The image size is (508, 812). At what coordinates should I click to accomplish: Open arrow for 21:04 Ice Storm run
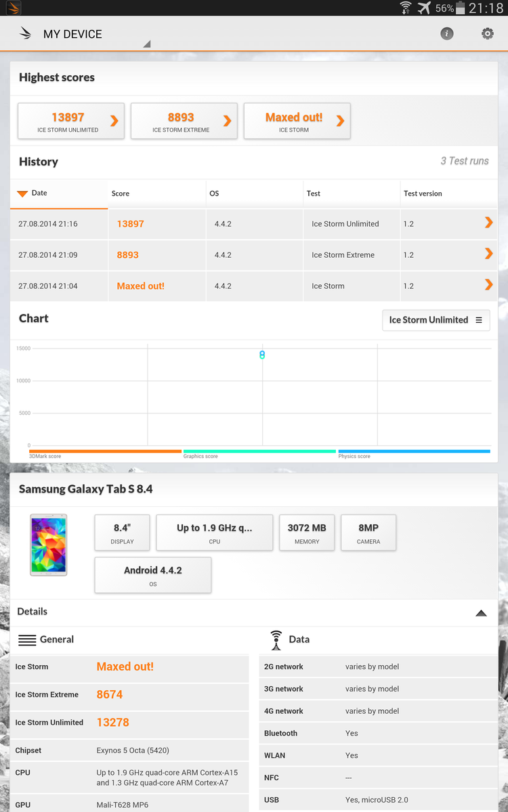tap(488, 285)
